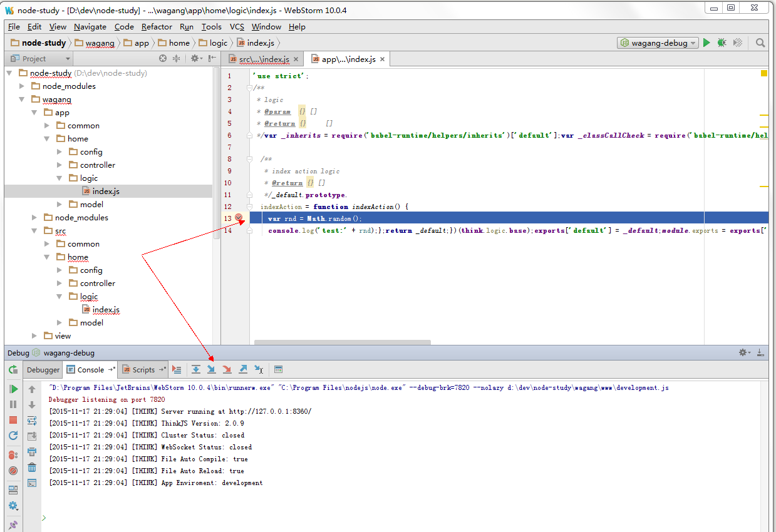The height and width of the screenshot is (532, 776).
Task: Click the Run to Cursor icon
Action: click(x=259, y=369)
